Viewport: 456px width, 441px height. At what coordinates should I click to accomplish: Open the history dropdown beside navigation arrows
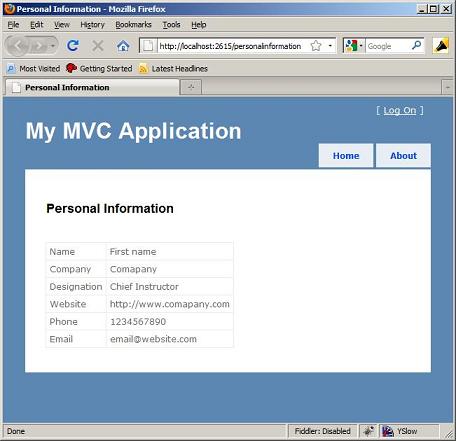(x=53, y=46)
